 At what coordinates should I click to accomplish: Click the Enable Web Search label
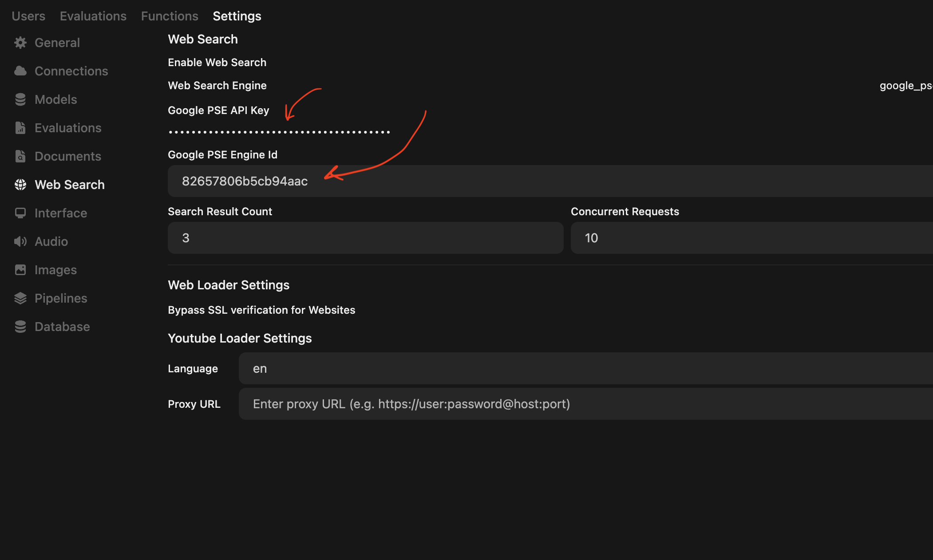(x=217, y=63)
